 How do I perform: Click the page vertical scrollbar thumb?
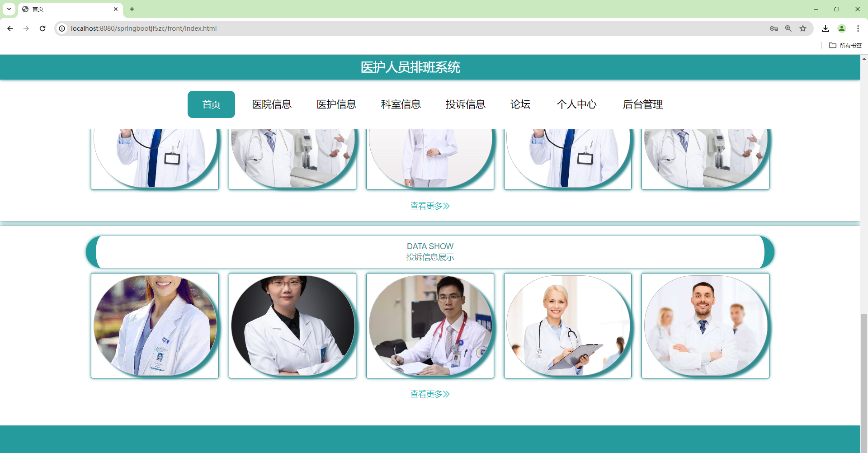(x=864, y=383)
